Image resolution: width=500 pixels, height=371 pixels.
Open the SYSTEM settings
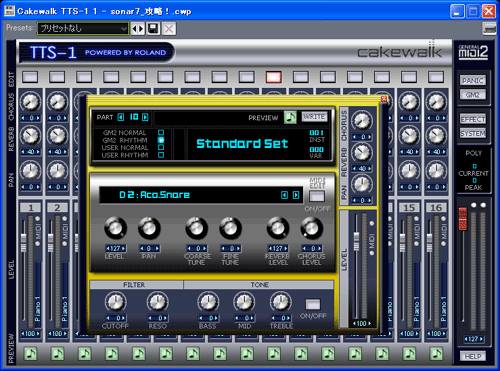coord(473,133)
